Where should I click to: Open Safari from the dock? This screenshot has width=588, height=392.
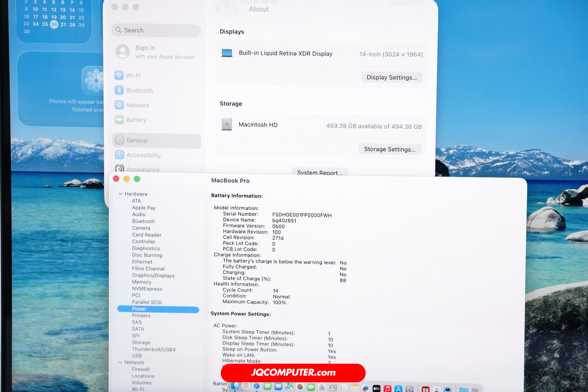pos(257,386)
